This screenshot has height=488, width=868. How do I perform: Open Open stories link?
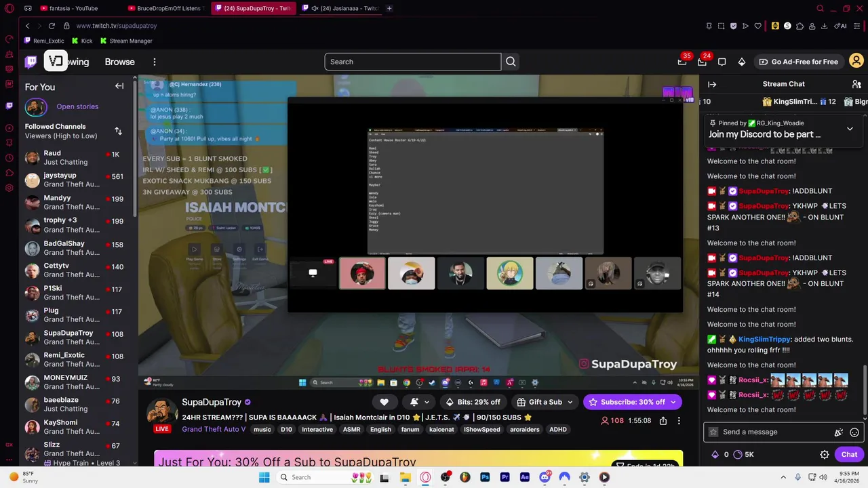click(x=77, y=106)
